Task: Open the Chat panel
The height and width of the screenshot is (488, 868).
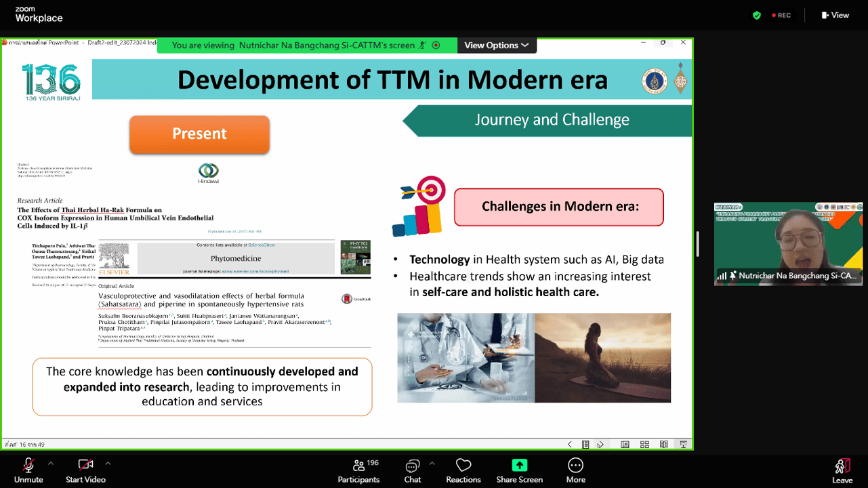Action: coord(412,470)
